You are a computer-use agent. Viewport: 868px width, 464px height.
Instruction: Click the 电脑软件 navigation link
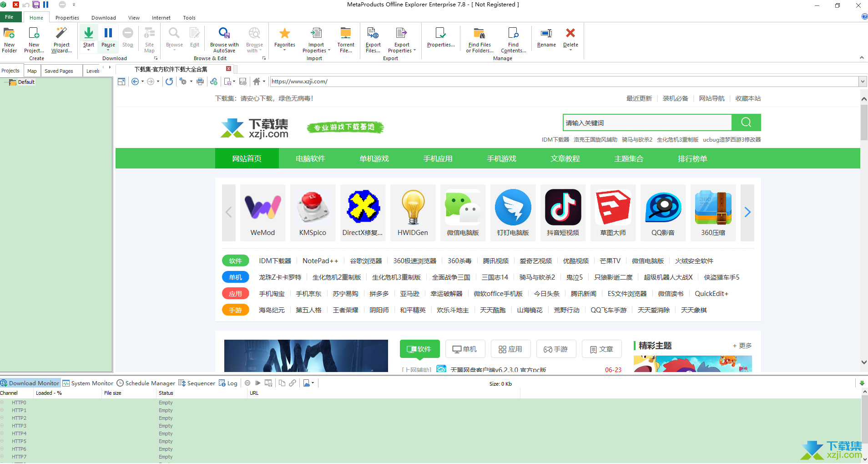[310, 158]
